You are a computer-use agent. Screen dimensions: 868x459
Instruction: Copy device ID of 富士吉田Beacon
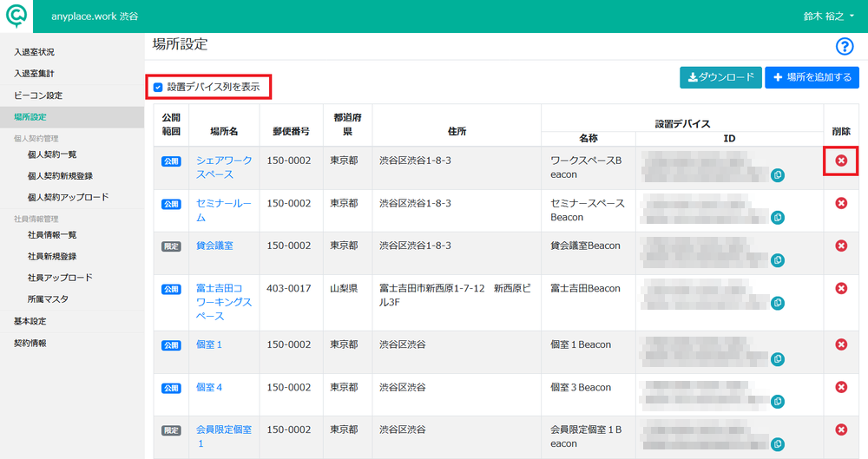pos(777,303)
